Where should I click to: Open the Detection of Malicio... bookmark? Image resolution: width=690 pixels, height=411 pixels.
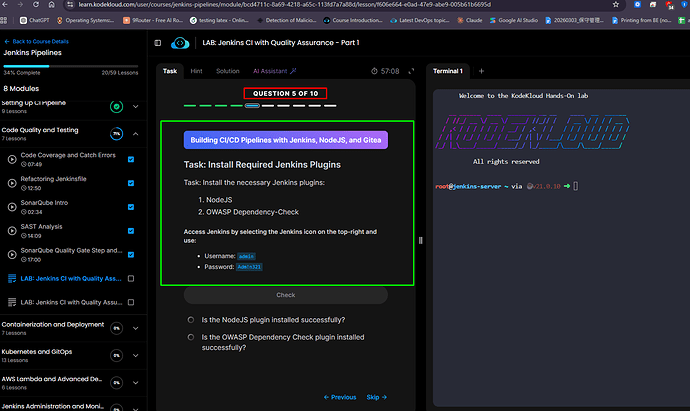tap(286, 20)
